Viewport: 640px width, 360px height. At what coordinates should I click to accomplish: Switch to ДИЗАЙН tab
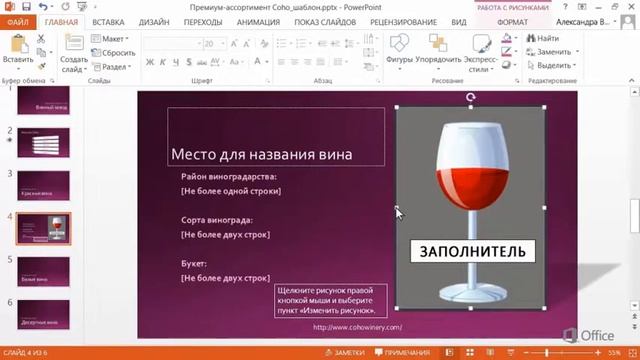point(154,22)
